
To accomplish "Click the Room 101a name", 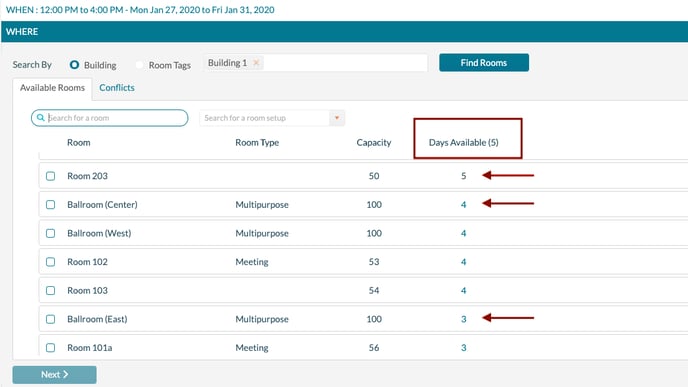I will [x=90, y=348].
